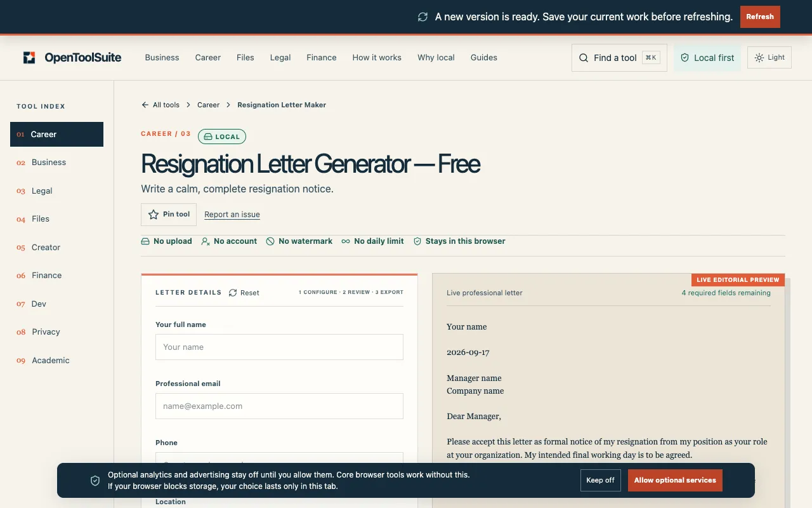
Task: Click the Reset icon in Letter Details
Action: coord(233,293)
